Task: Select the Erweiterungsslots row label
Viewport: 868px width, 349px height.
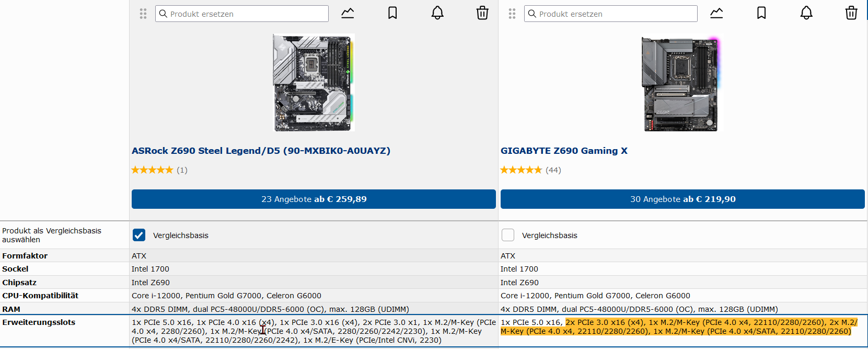Action: [39, 322]
